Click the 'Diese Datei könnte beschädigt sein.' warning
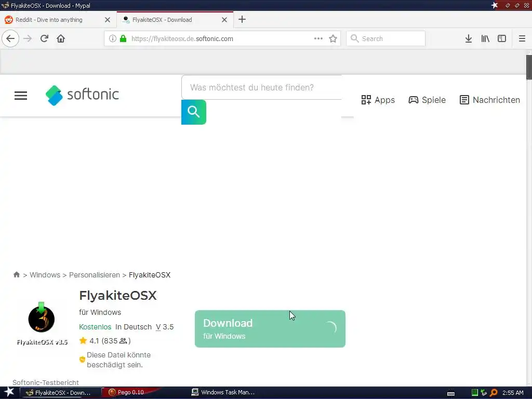Image resolution: width=532 pixels, height=399 pixels. (119, 360)
